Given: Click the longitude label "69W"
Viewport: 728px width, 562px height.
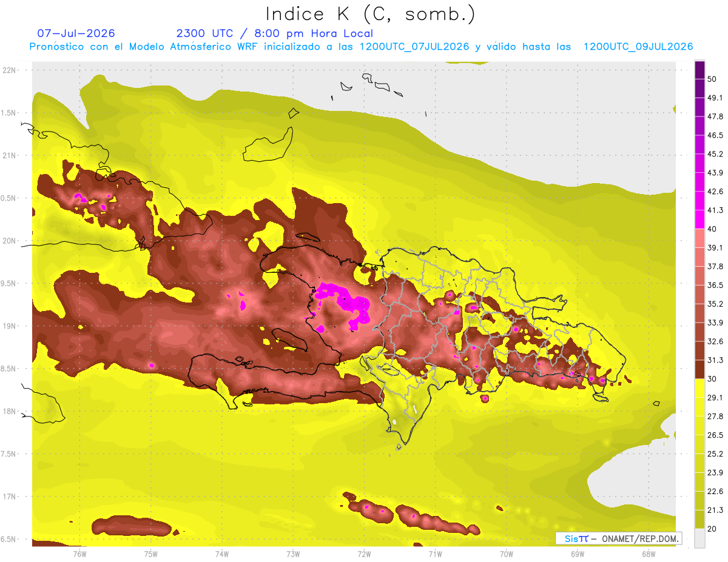Looking at the screenshot, I should click(578, 554).
